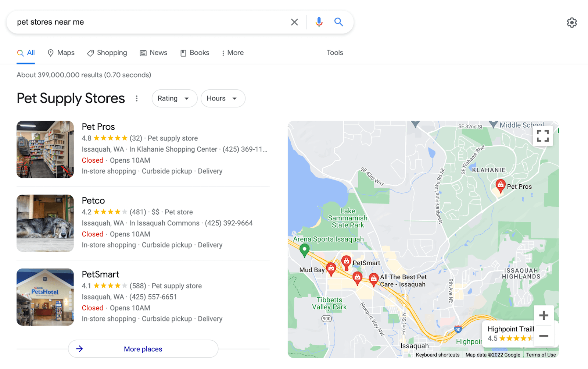Open the options menu beside Pet Supply Stores
The width and height of the screenshot is (588, 369).
click(136, 98)
